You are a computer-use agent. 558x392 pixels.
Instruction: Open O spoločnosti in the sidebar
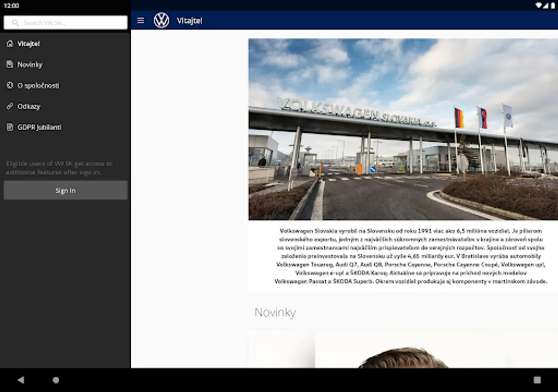tap(65, 85)
